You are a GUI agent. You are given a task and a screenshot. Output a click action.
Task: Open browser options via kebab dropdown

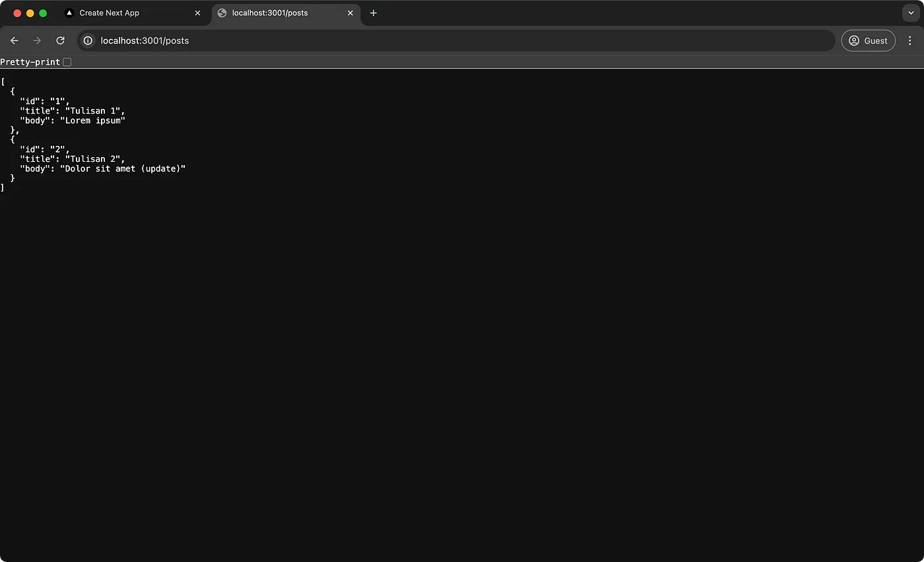point(911,40)
